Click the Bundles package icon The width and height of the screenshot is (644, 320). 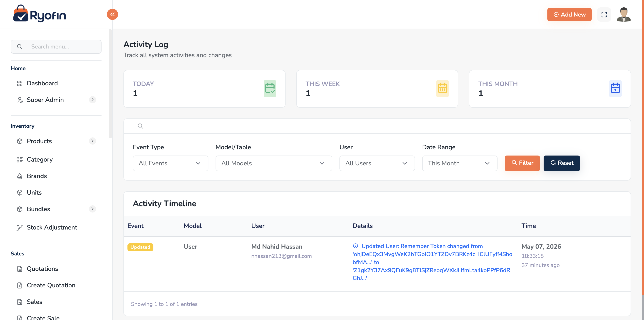pos(19,209)
